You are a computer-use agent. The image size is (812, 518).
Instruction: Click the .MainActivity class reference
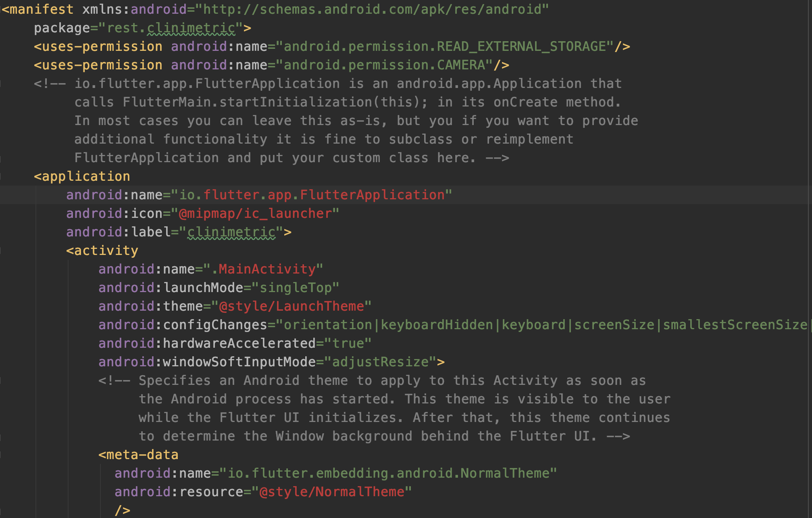point(263,269)
